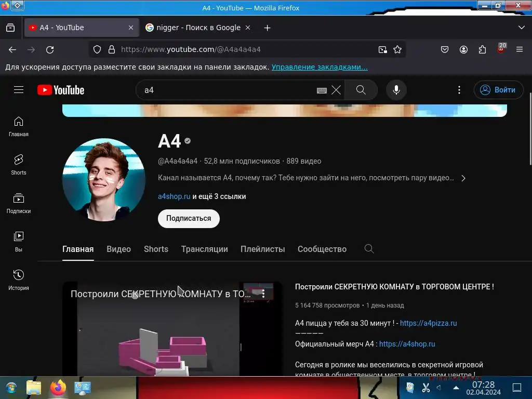Click the Firefox forward arrow
Screen dimensions: 532x399
31,49
